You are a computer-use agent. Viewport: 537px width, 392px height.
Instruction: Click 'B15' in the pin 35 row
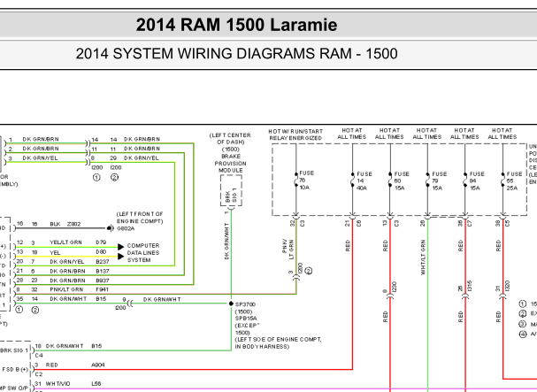tap(101, 299)
